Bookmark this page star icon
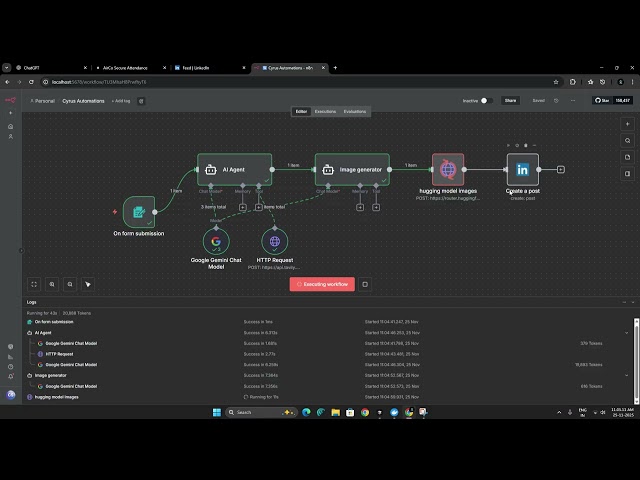640x480 pixels. click(556, 82)
